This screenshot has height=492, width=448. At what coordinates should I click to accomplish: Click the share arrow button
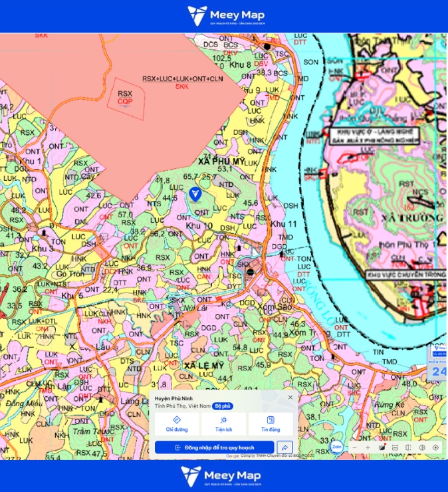(x=285, y=447)
